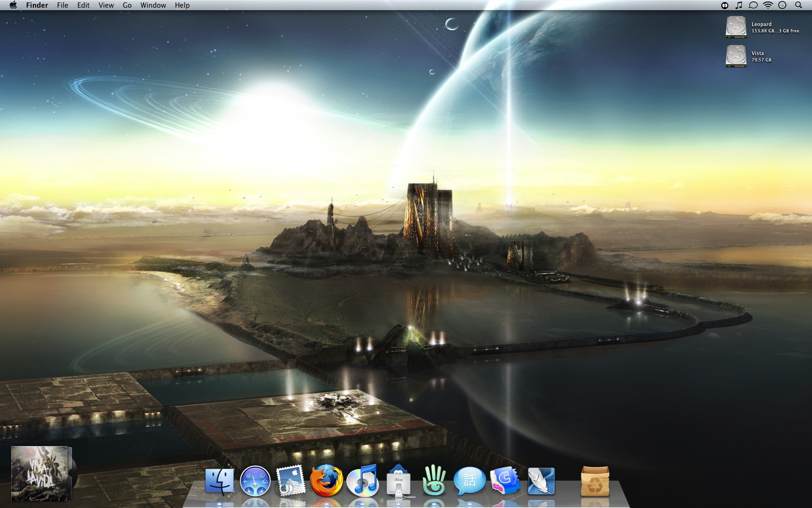Open the File menu
Screen dimensions: 812x508
click(x=62, y=5)
